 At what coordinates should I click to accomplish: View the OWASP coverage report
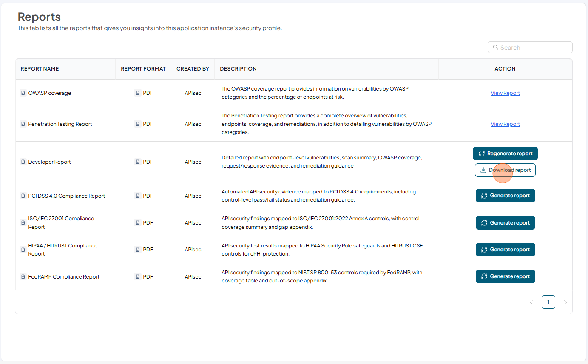click(x=505, y=93)
